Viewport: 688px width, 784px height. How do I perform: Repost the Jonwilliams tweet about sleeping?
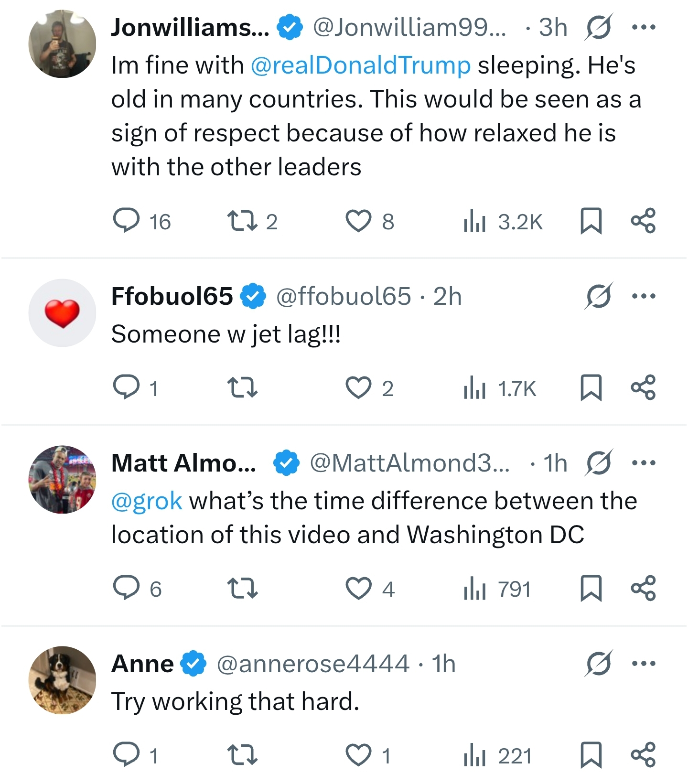(x=252, y=221)
